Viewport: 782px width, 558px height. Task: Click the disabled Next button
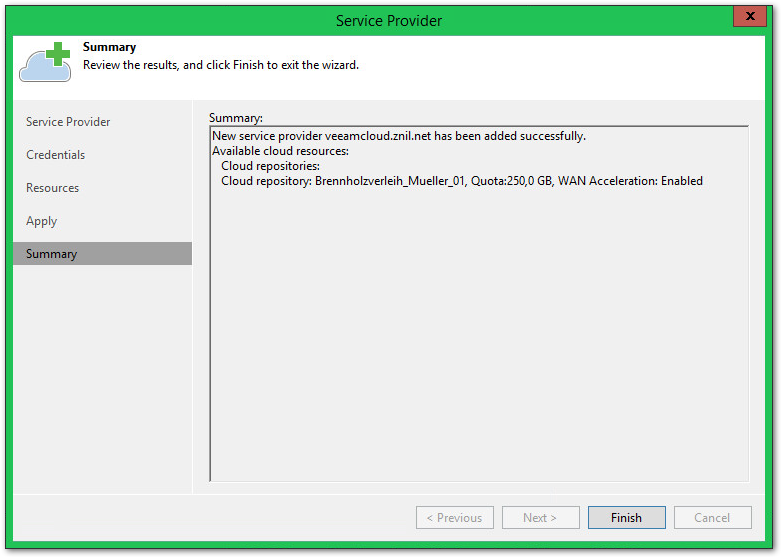tap(540, 518)
